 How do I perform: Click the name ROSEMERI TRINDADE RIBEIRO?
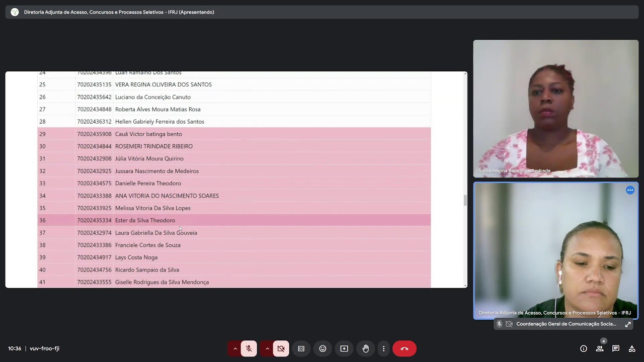[x=154, y=146]
